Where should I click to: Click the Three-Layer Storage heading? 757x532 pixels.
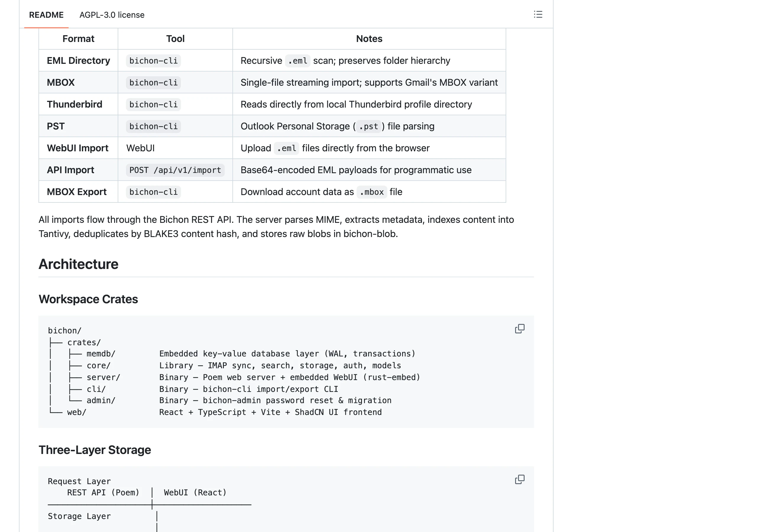point(95,450)
